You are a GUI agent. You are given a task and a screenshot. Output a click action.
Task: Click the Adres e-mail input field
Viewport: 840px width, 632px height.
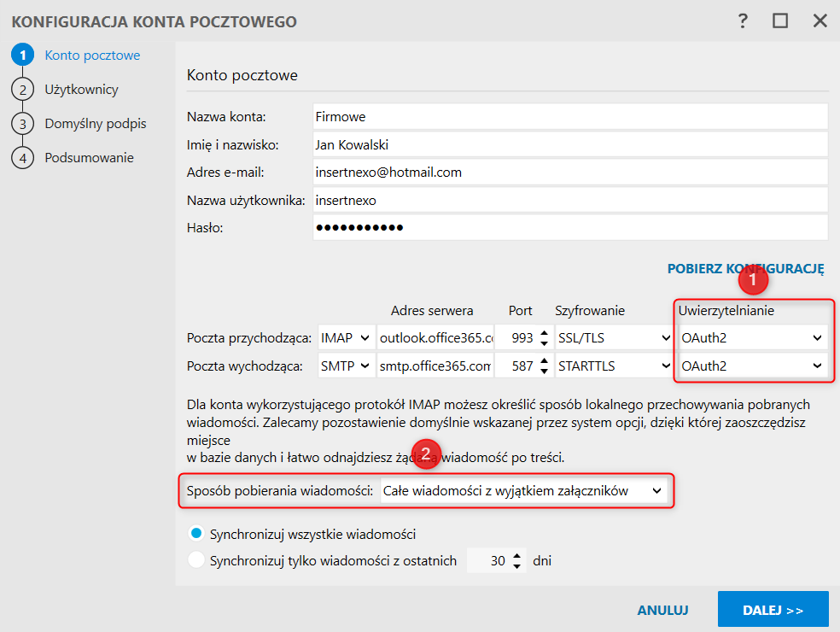(x=570, y=173)
